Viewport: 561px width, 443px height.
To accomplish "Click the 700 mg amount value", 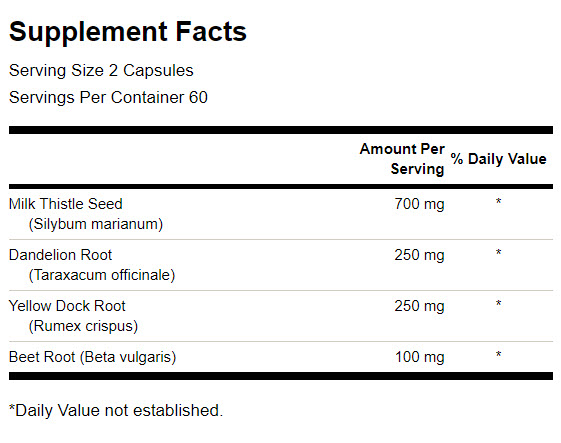I will pos(419,204).
